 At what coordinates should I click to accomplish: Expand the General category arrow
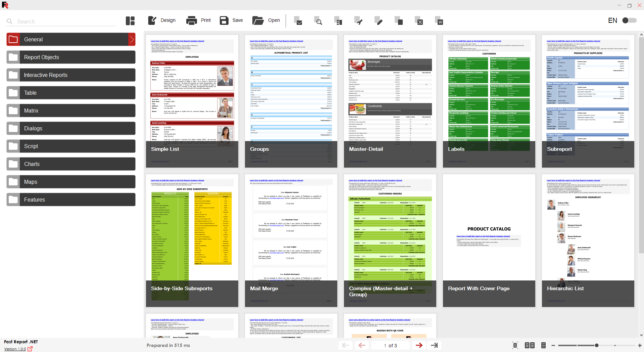[132, 39]
